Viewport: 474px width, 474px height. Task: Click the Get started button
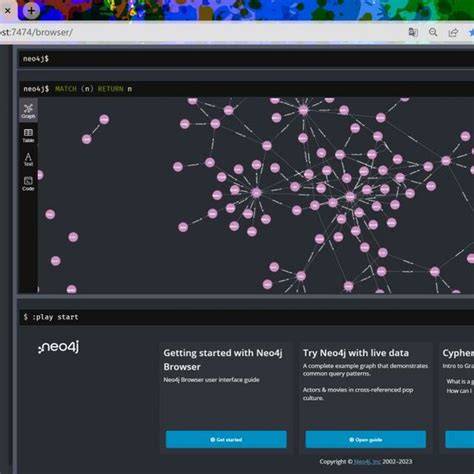[x=226, y=439]
